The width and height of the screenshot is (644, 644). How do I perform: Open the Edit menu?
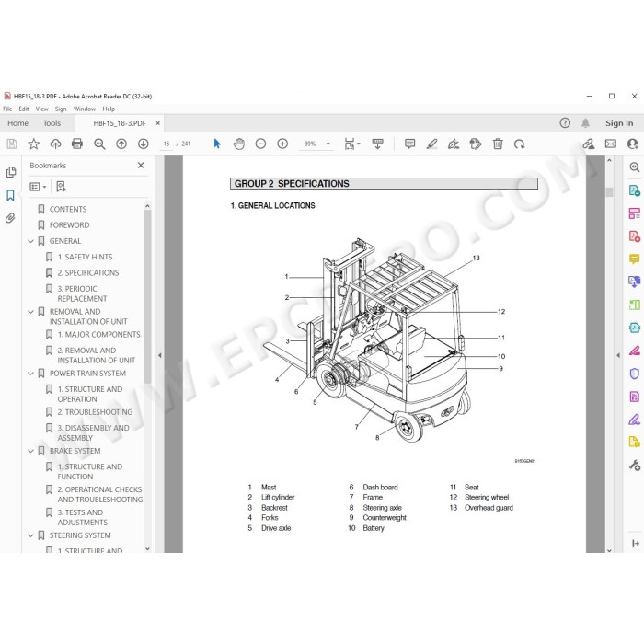click(24, 109)
